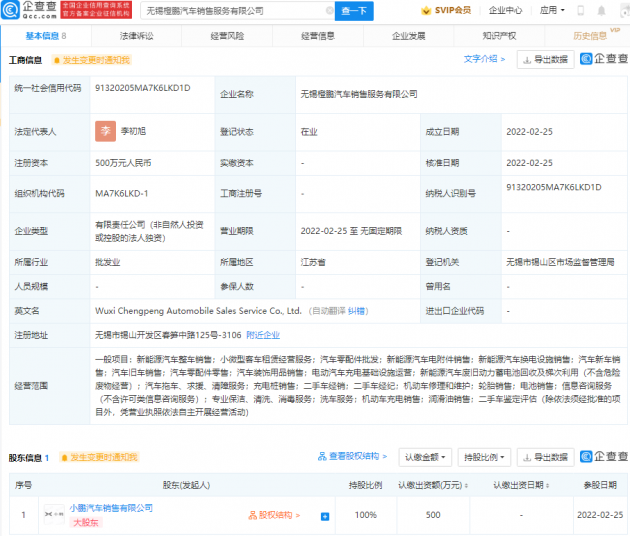
Task: Open the 附近企业 link after address
Action: [263, 334]
